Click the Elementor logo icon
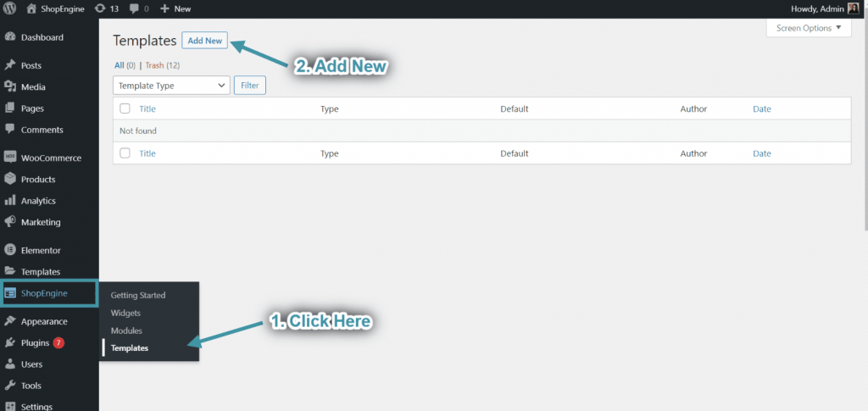 click(10, 250)
